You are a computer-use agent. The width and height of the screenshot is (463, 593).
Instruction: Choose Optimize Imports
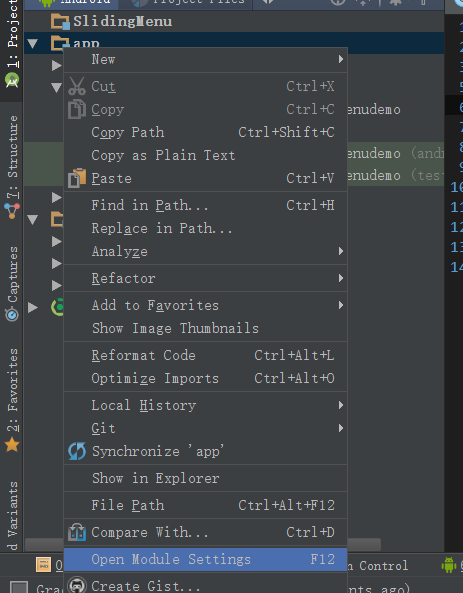tap(205, 379)
